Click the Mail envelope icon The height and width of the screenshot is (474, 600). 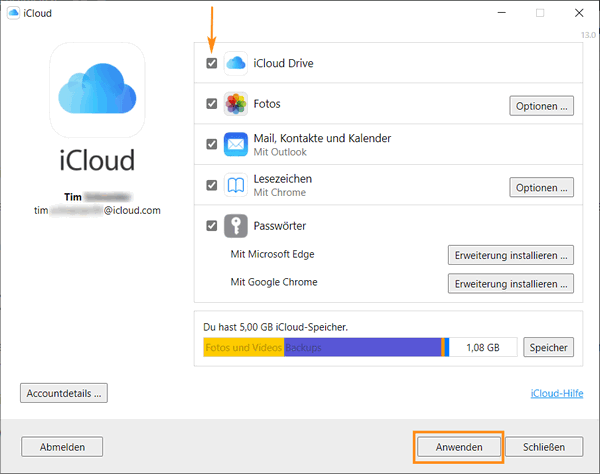point(236,144)
